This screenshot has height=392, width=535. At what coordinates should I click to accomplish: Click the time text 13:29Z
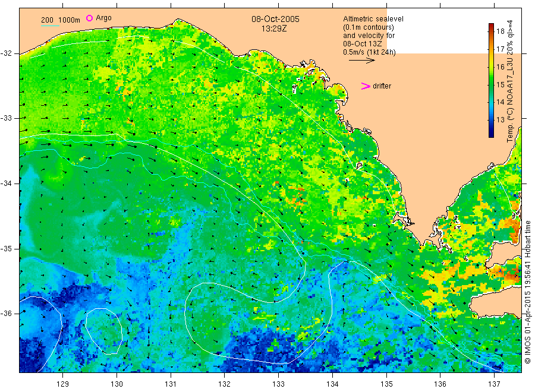click(x=274, y=29)
